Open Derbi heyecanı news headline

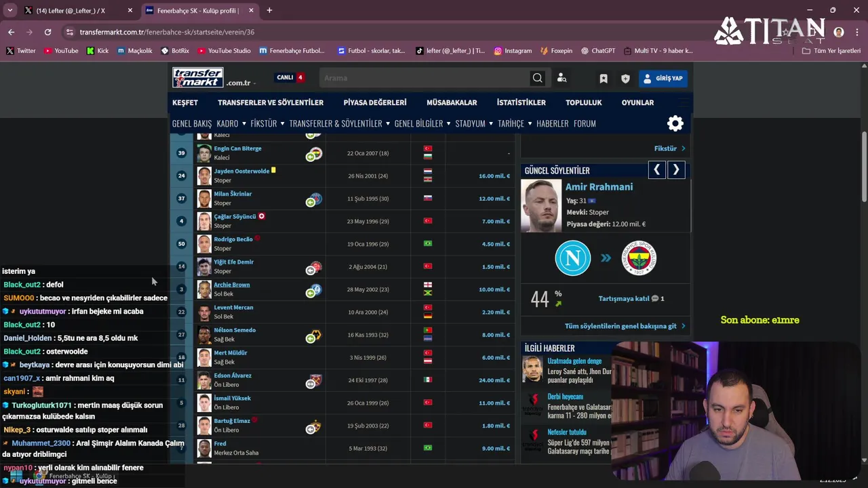tap(566, 396)
